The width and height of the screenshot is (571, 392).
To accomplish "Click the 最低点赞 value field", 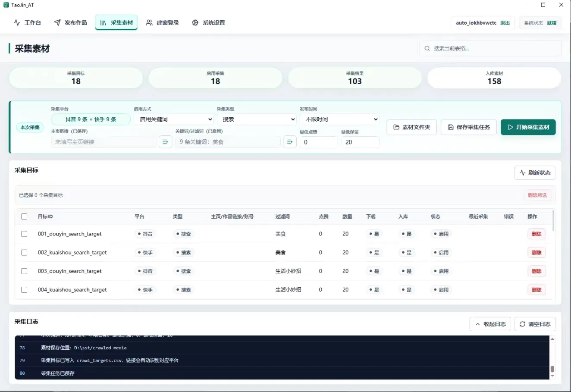I will [319, 142].
